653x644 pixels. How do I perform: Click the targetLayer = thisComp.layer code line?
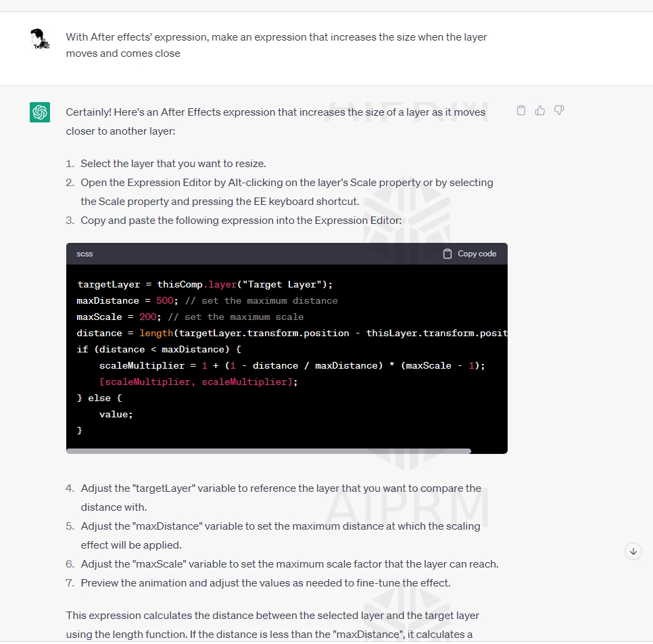pyautogui.click(x=204, y=284)
